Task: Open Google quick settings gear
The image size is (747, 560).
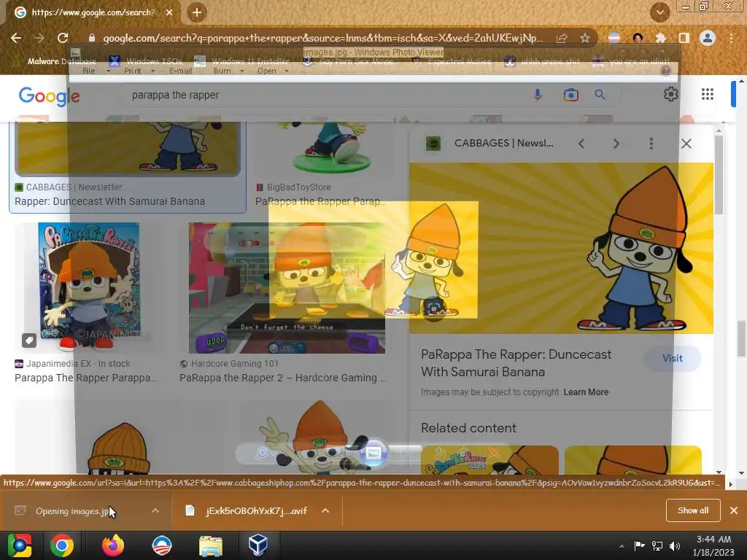Action: pos(671,94)
